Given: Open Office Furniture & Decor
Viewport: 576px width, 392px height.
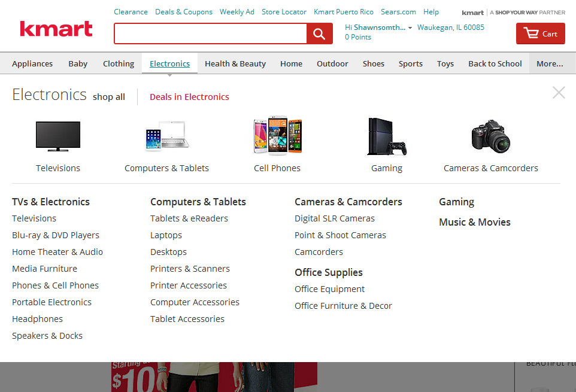Looking at the screenshot, I should (343, 306).
